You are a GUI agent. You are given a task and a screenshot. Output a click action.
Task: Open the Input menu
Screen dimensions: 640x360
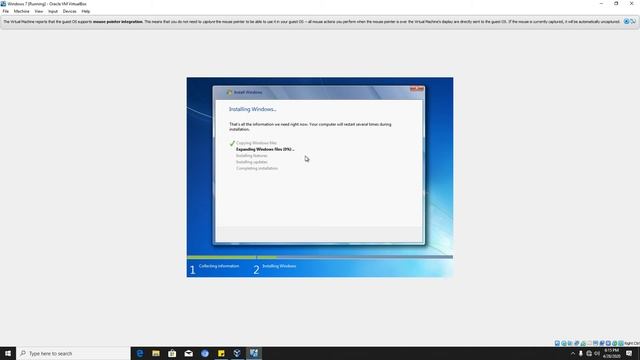coord(53,11)
